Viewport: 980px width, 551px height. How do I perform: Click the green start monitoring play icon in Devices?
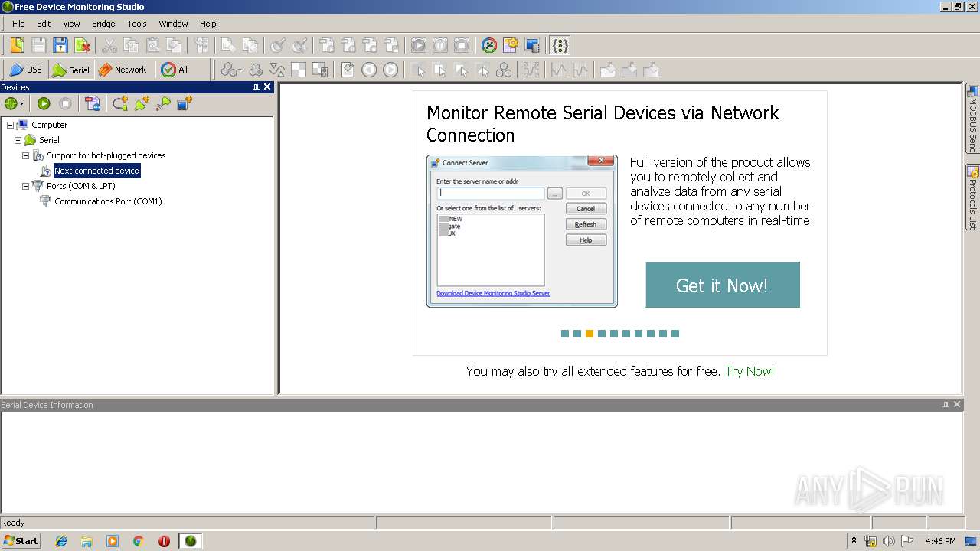(x=44, y=103)
